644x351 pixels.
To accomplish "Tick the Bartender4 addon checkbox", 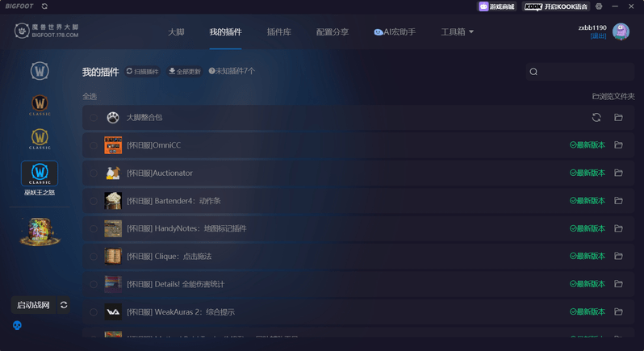I will 94,201.
